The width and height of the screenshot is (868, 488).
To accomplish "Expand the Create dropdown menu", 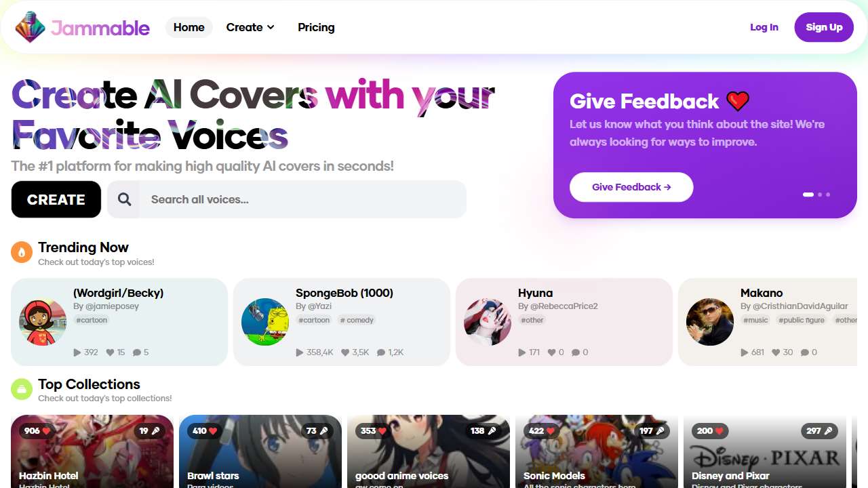I will click(250, 27).
